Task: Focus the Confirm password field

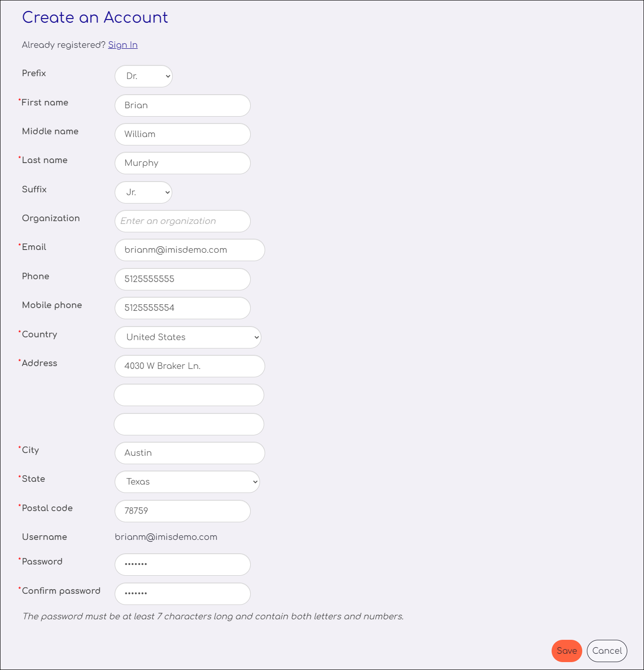Action: click(x=182, y=594)
